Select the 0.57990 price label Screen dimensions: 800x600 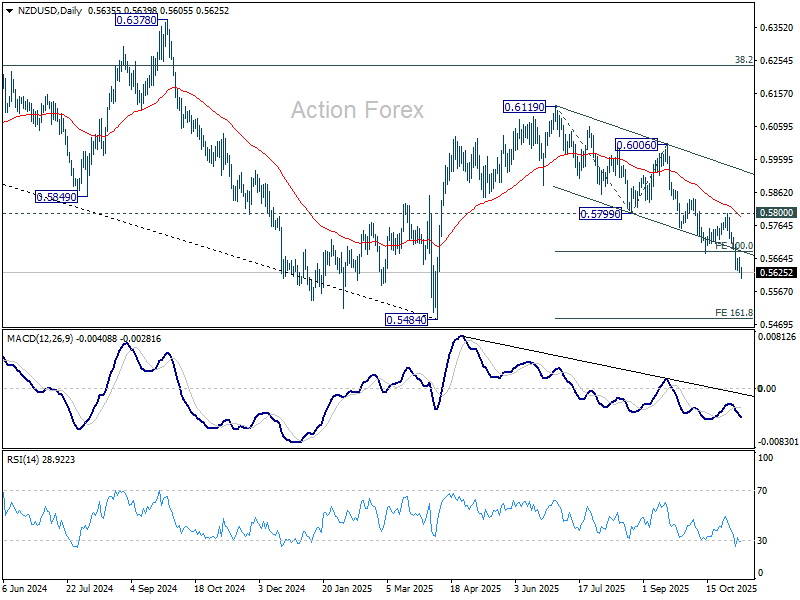pyautogui.click(x=600, y=214)
